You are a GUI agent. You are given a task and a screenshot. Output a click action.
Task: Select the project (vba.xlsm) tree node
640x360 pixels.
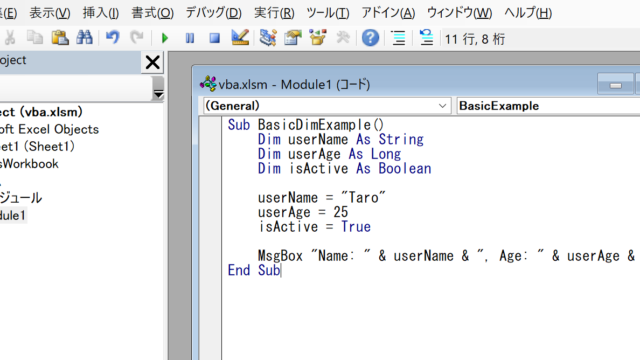(41, 112)
